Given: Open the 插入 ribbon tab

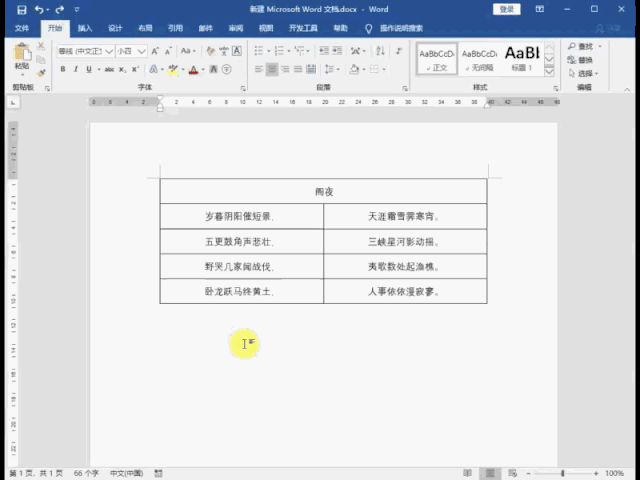Looking at the screenshot, I should (85, 29).
